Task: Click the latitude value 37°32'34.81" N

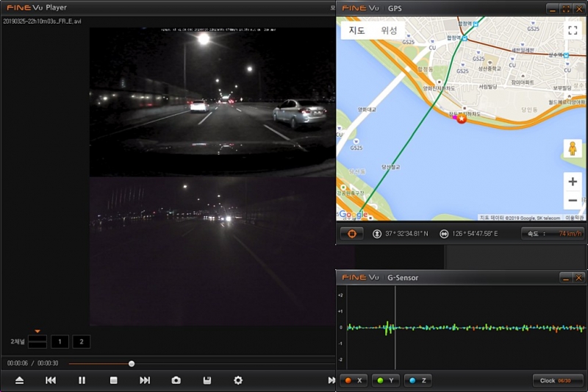Action: pos(406,234)
